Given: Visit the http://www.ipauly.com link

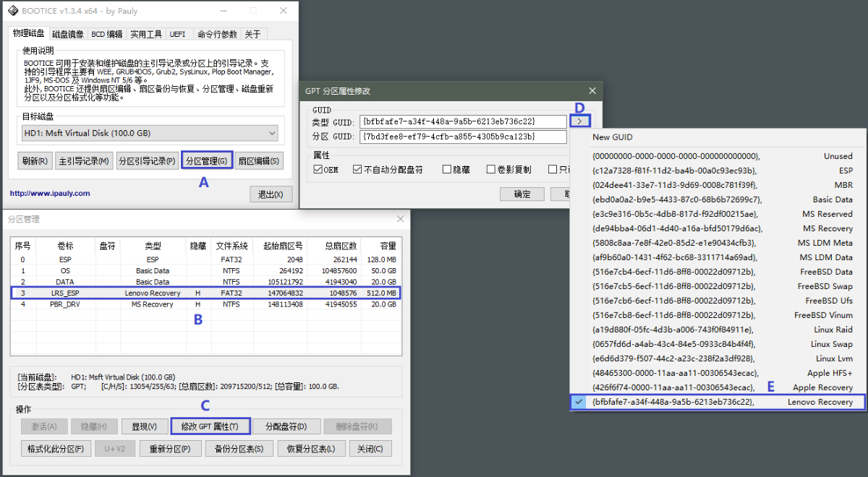Looking at the screenshot, I should pyautogui.click(x=50, y=193).
